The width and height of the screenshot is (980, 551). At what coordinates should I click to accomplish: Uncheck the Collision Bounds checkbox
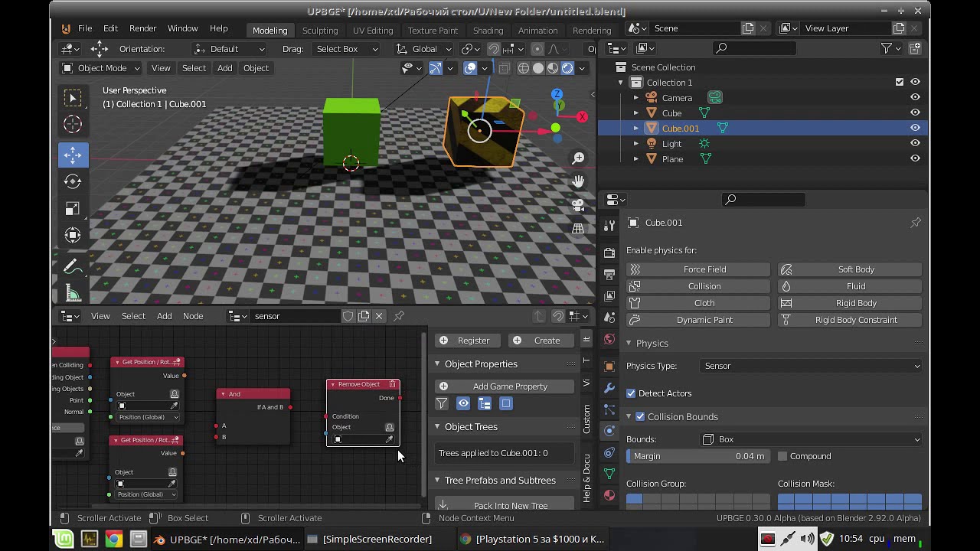(640, 417)
